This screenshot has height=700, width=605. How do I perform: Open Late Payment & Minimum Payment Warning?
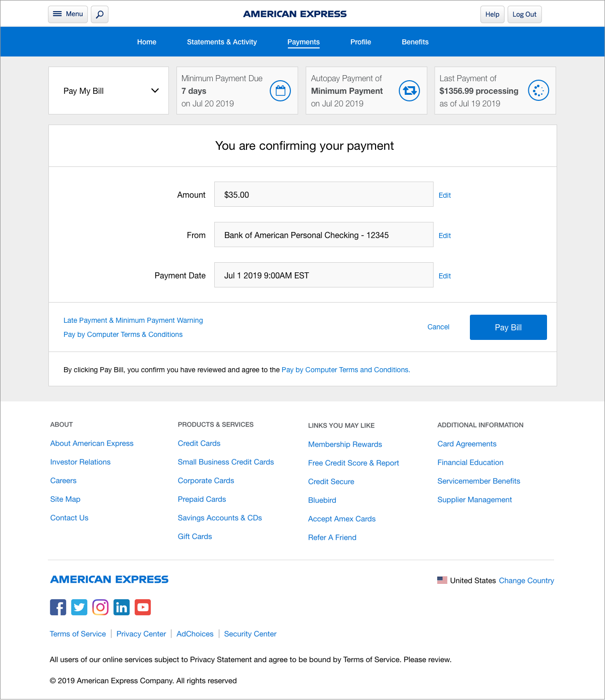pos(133,320)
